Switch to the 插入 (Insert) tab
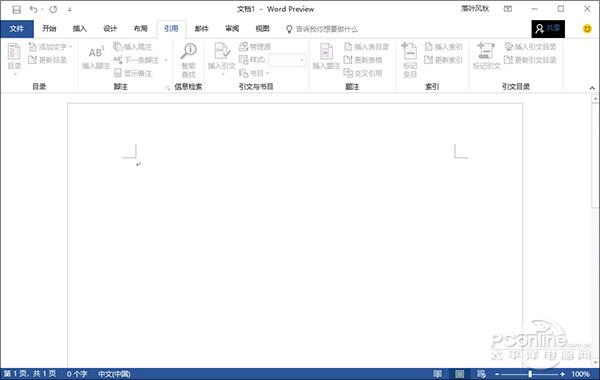The image size is (600, 380). coord(80,29)
